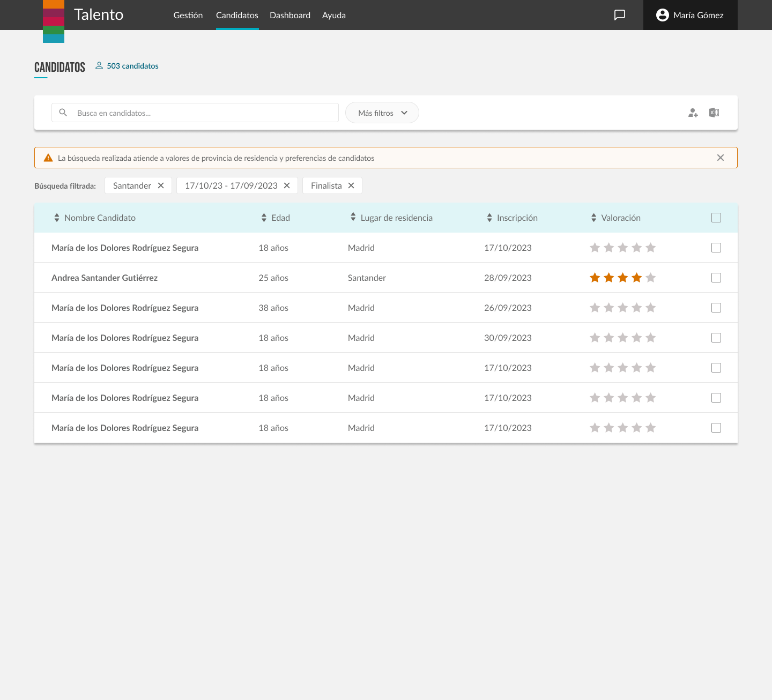Click the Talento color logo
The width and height of the screenshot is (772, 700).
pyautogui.click(x=54, y=21)
